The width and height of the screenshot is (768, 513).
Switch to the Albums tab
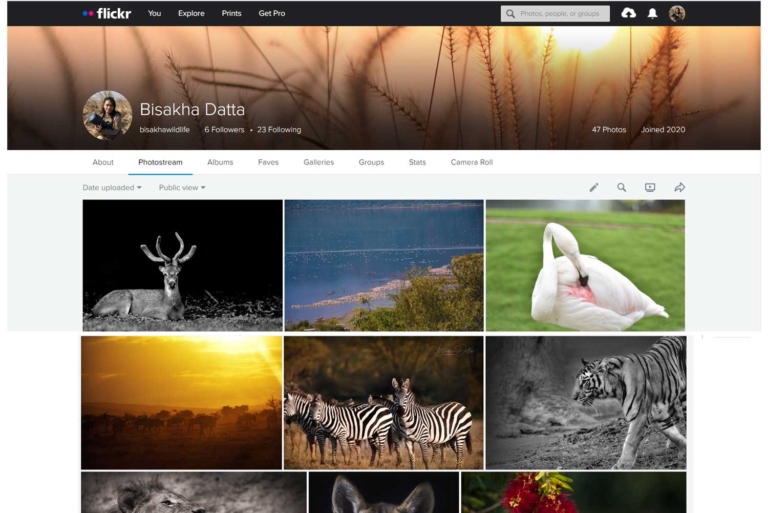coord(220,162)
